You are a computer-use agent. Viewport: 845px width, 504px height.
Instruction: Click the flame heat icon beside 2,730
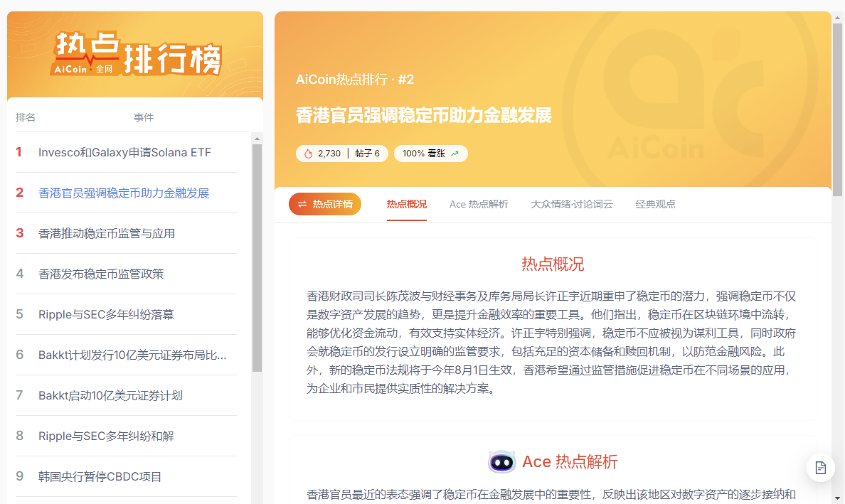[x=308, y=154]
